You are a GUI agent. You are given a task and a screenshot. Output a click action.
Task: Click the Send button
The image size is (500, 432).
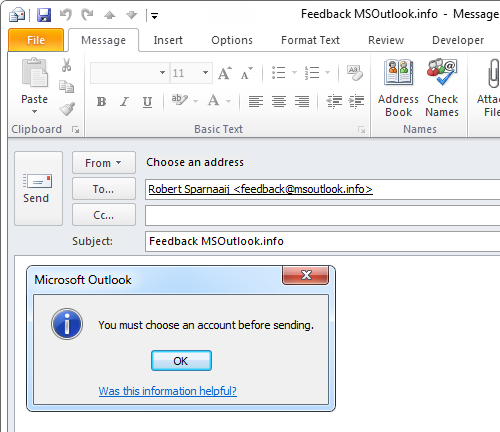click(x=38, y=188)
